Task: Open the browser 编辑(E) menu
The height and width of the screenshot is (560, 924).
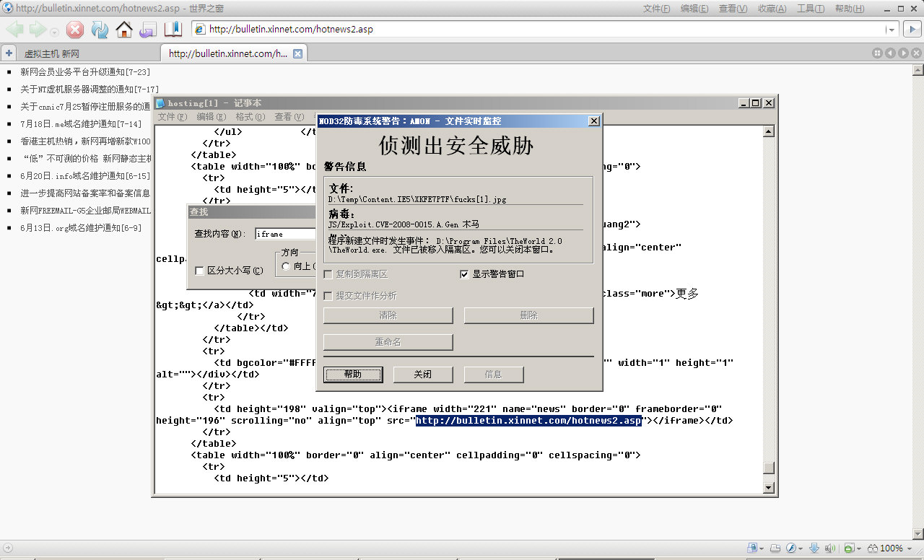Action: 694,9
